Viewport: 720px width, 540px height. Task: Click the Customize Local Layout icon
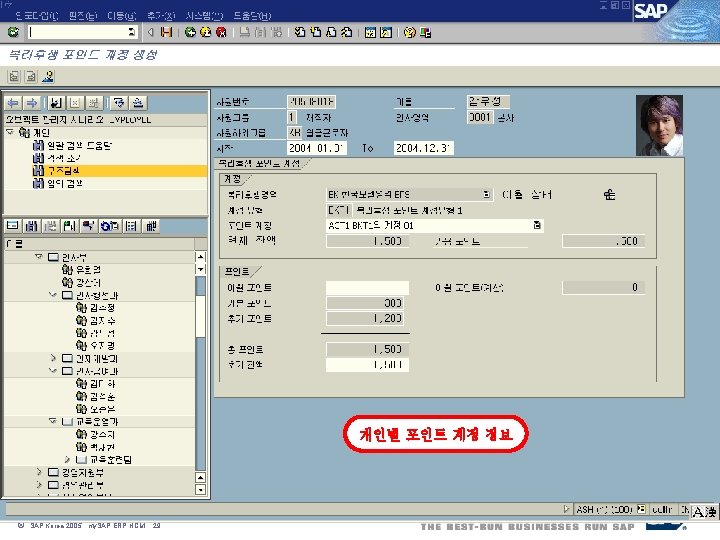click(x=425, y=32)
